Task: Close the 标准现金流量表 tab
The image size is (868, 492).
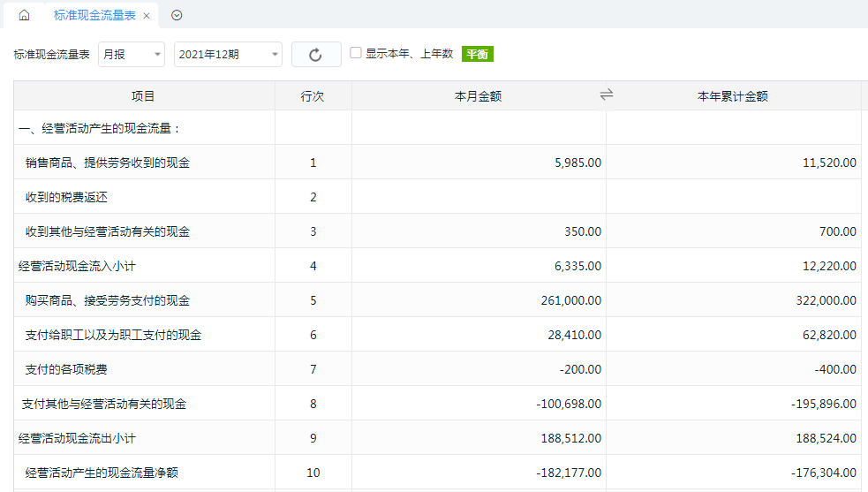Action: pyautogui.click(x=147, y=16)
